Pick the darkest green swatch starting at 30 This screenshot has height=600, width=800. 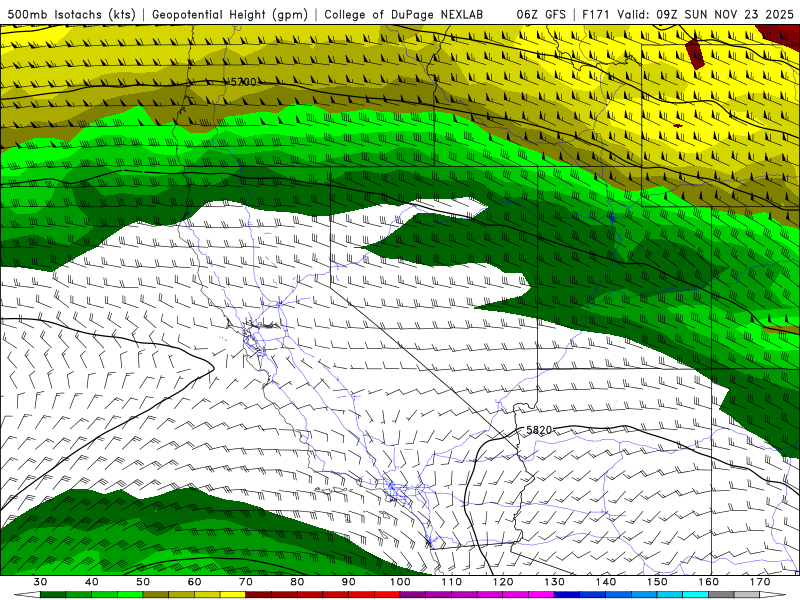(x=53, y=595)
